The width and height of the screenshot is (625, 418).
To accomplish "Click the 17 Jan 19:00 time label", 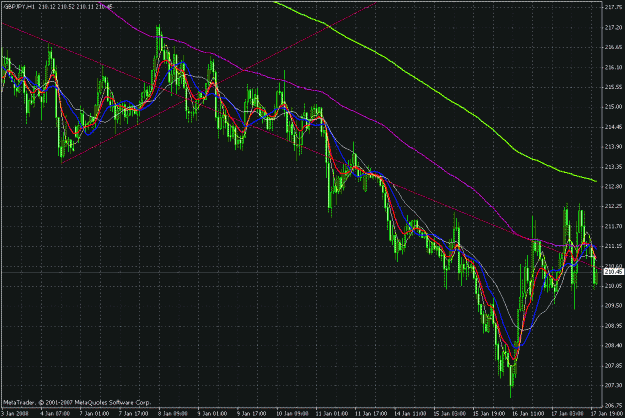I will (x=605, y=414).
